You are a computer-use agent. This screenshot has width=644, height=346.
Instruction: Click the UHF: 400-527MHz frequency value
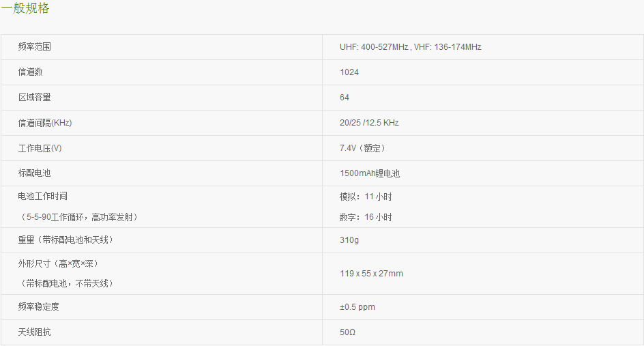(374, 47)
